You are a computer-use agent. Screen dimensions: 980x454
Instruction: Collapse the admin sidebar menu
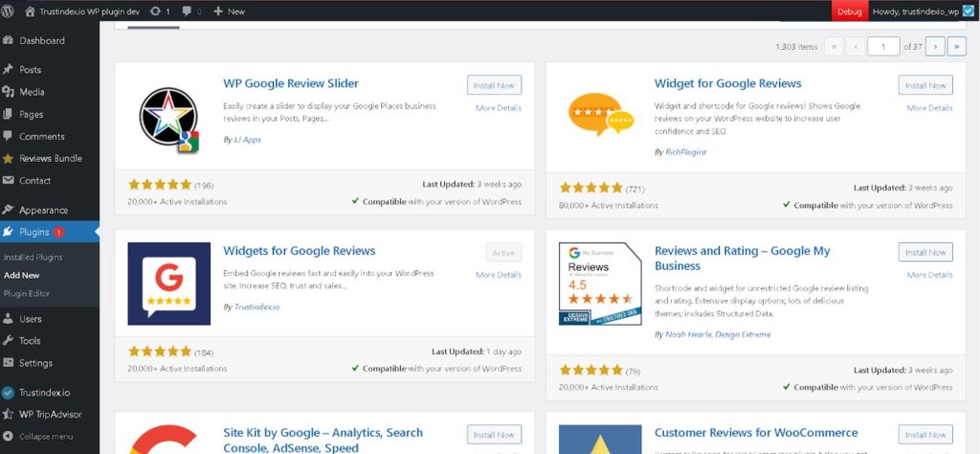tap(9, 436)
